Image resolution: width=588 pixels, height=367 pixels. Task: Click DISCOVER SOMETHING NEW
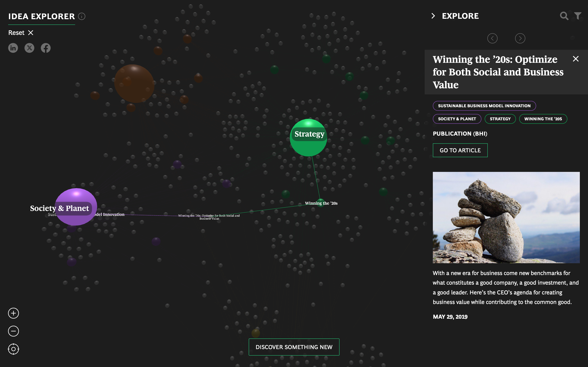point(294,347)
